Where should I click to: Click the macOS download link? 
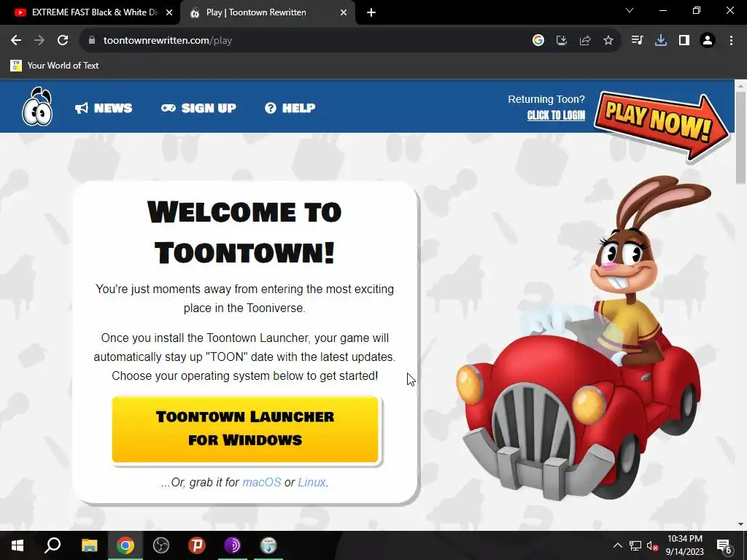pyautogui.click(x=262, y=483)
